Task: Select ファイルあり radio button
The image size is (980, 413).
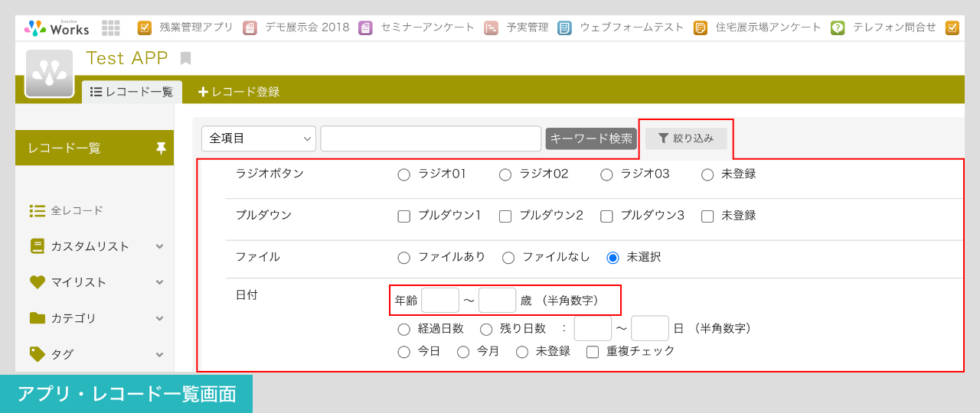Action: tap(404, 258)
